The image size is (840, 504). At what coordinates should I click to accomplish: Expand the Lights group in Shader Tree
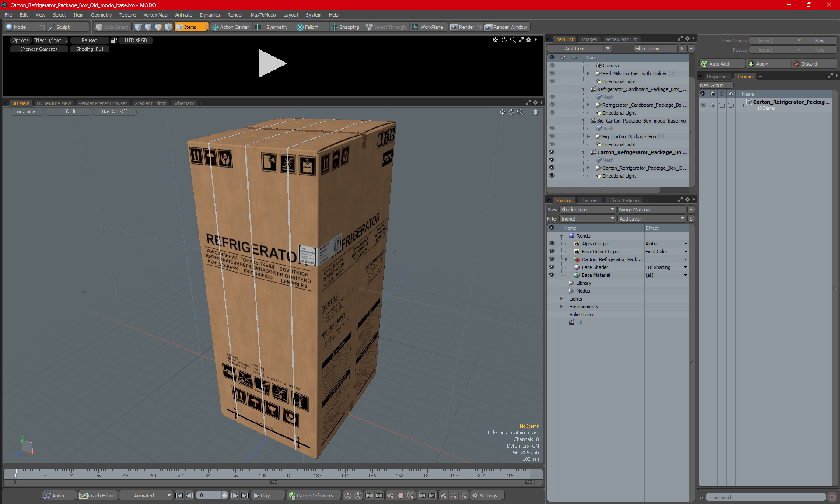coord(561,299)
